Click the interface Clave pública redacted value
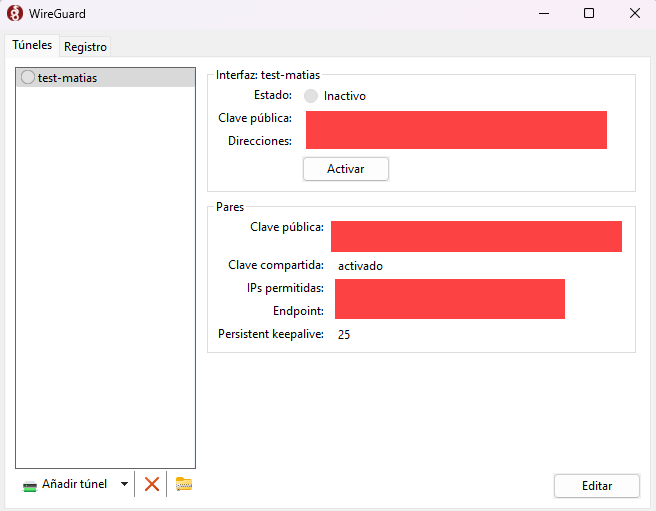The image size is (656, 511). tap(456, 120)
